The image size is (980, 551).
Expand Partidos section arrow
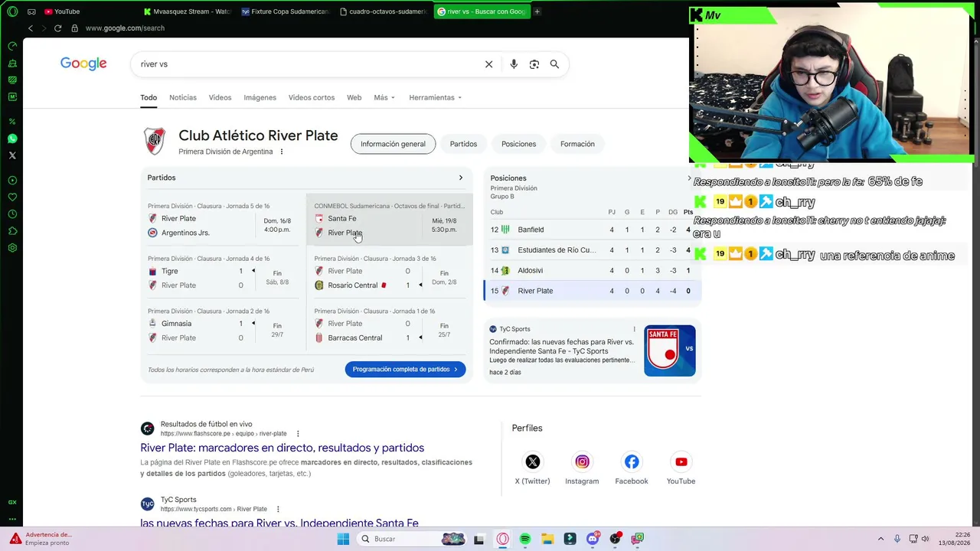pos(460,178)
